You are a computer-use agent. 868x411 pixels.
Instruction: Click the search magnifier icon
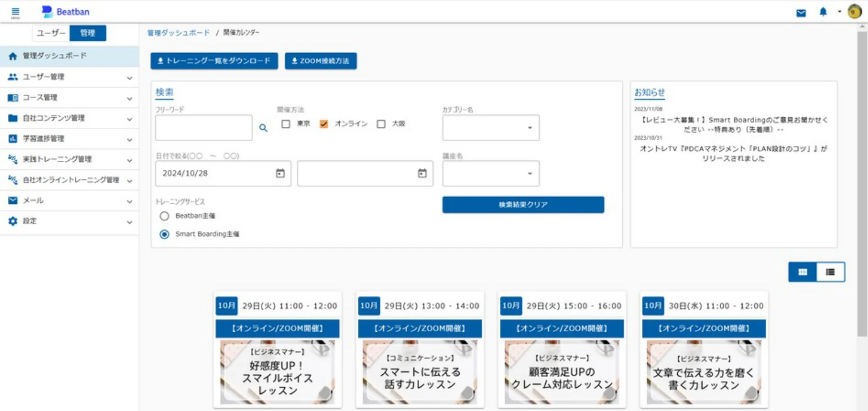[263, 128]
